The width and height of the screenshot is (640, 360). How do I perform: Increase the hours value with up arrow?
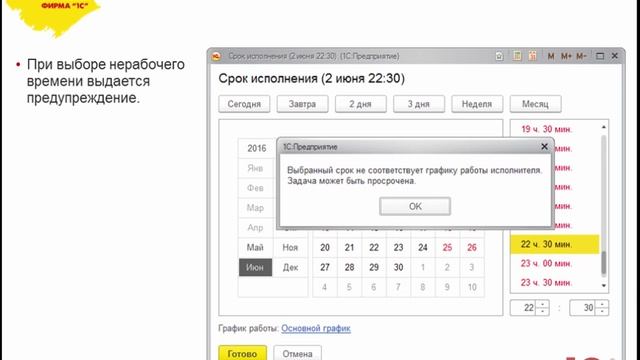point(542,304)
